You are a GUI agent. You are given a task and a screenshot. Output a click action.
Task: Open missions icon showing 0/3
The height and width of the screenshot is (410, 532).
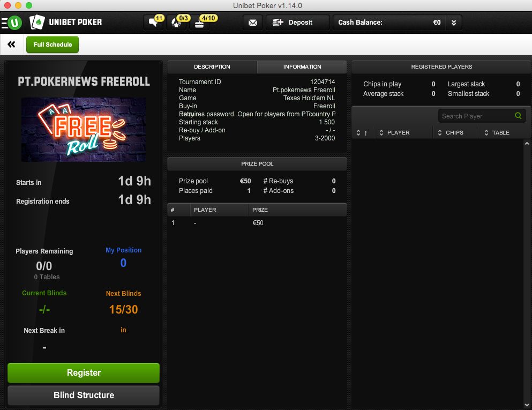point(177,23)
